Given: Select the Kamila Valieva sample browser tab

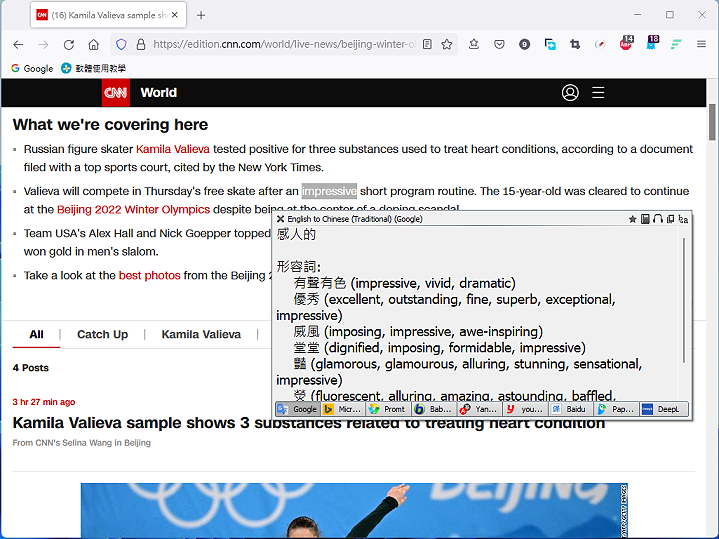Looking at the screenshot, I should click(x=109, y=15).
